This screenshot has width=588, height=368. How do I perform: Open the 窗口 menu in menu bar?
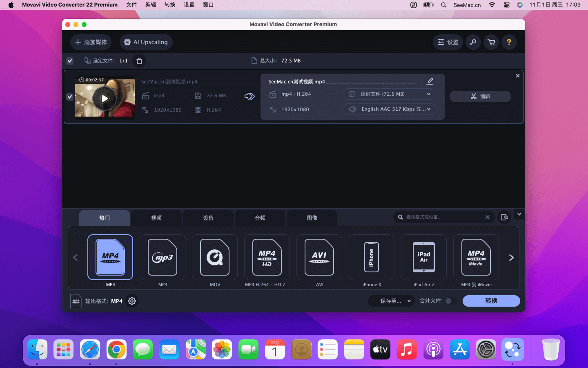click(208, 5)
